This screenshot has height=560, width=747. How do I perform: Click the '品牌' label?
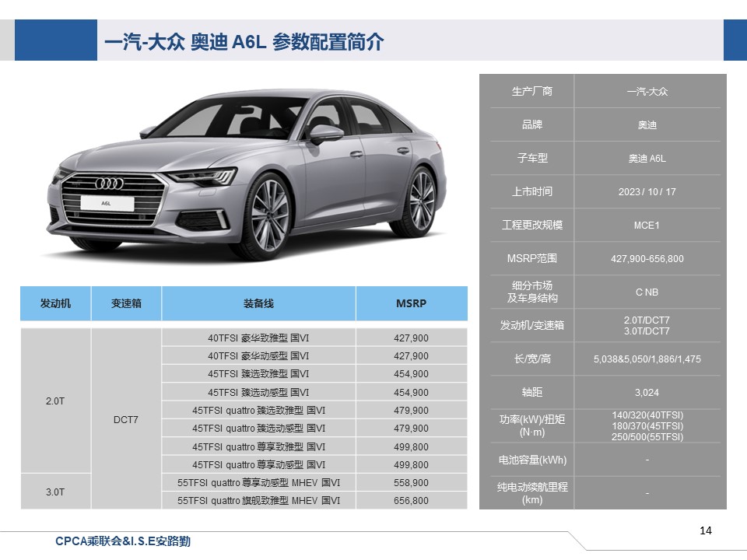(x=532, y=124)
